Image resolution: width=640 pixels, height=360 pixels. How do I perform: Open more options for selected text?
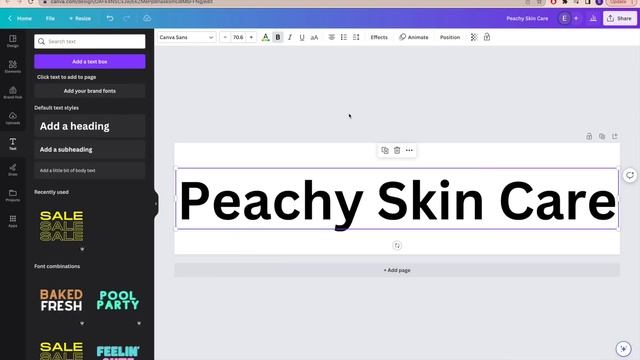tap(409, 150)
